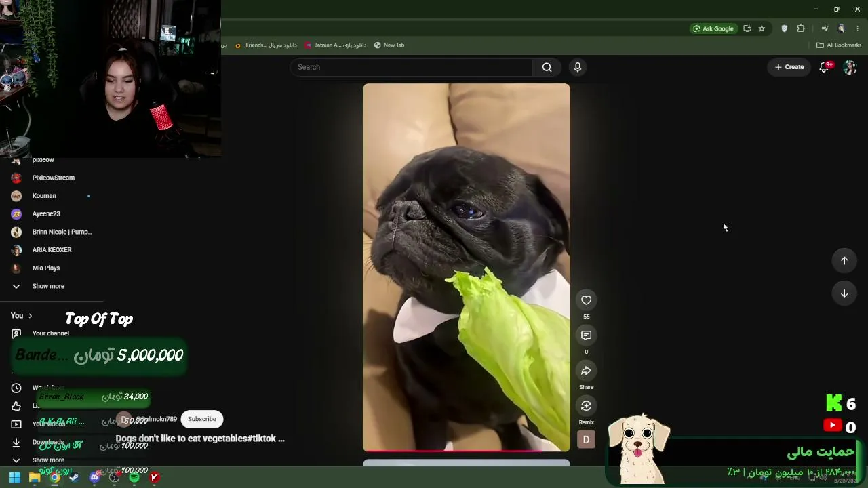The image size is (868, 488).
Task: Seek using the Short's red progress bar
Action: coord(467,451)
